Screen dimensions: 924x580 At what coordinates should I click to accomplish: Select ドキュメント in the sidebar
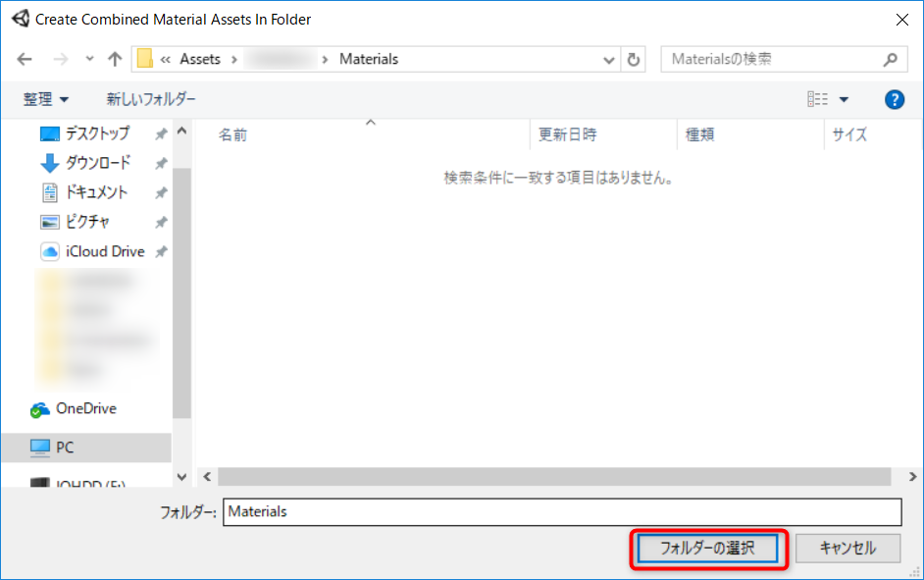coord(97,192)
